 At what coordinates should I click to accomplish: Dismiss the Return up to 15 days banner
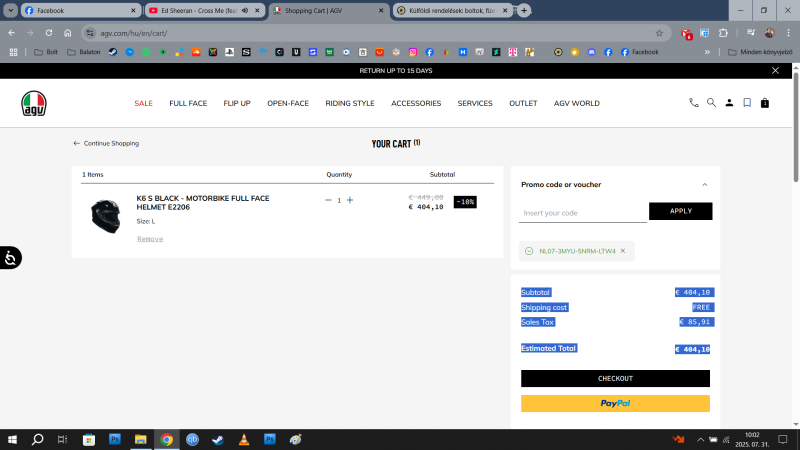coord(776,70)
